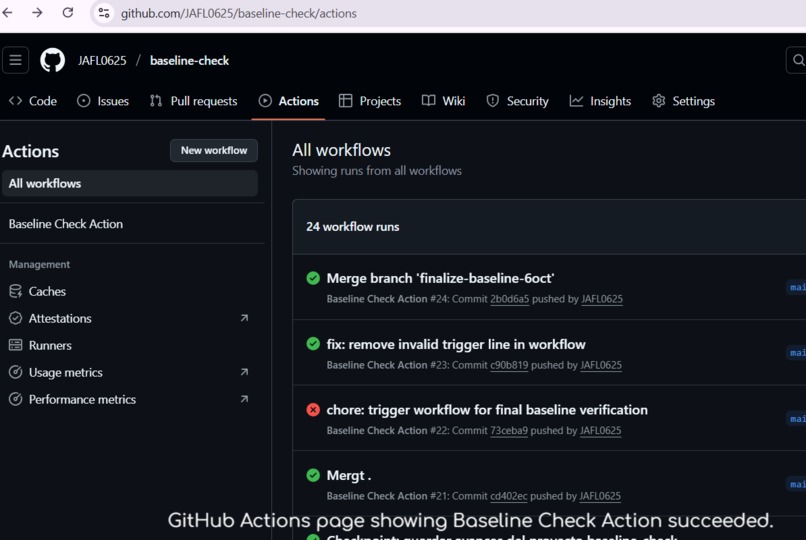Open the Security tab
Viewport: 806px width, 540px height.
[518, 101]
